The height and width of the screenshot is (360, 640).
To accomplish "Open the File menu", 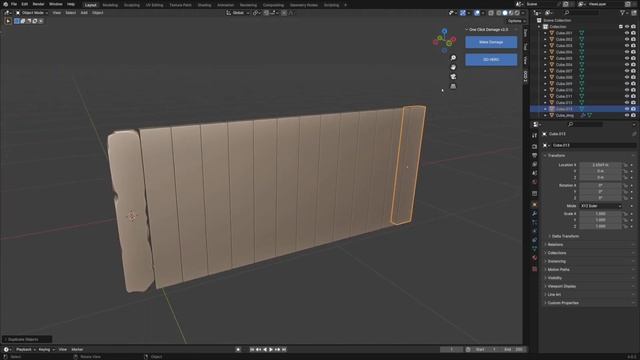I will click(x=14, y=4).
